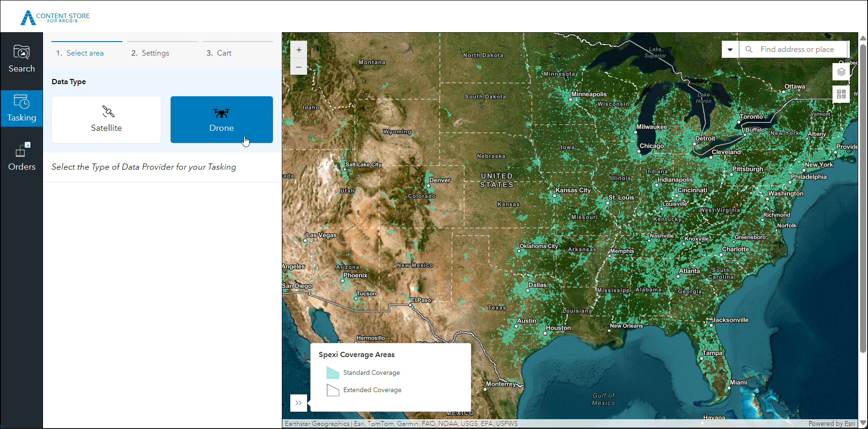
Task: Select the Drone data type
Action: [222, 120]
